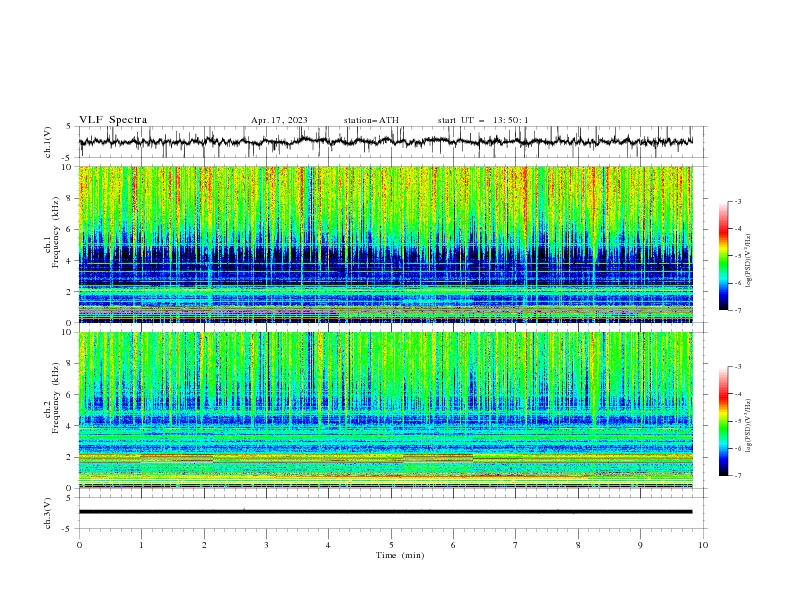
Task: Click time axis tick label '10'
Action: coord(703,545)
